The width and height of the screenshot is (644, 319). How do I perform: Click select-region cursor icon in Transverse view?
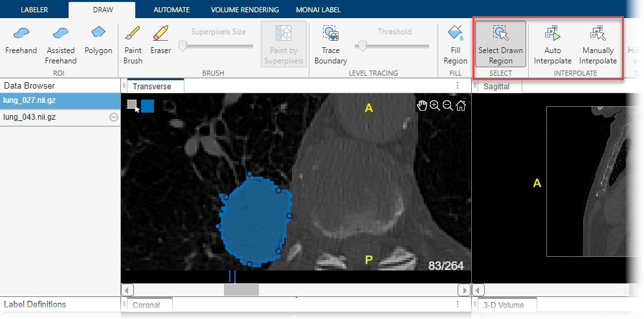133,105
